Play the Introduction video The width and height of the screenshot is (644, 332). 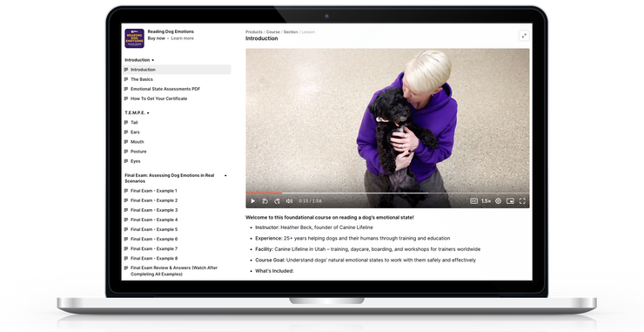(253, 201)
